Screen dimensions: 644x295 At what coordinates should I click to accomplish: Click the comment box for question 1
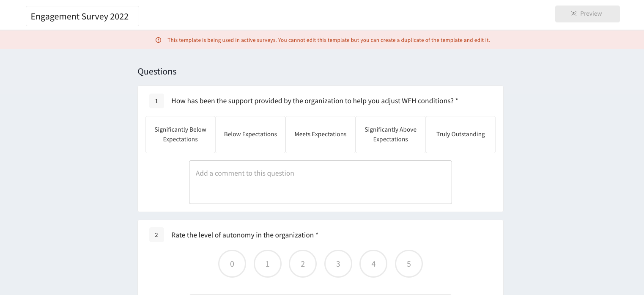pos(321,182)
